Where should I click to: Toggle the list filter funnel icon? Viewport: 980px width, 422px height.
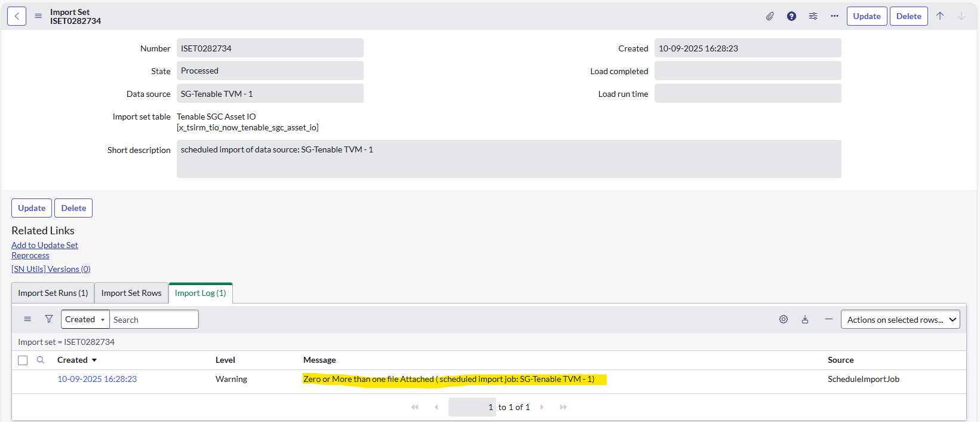pos(49,319)
